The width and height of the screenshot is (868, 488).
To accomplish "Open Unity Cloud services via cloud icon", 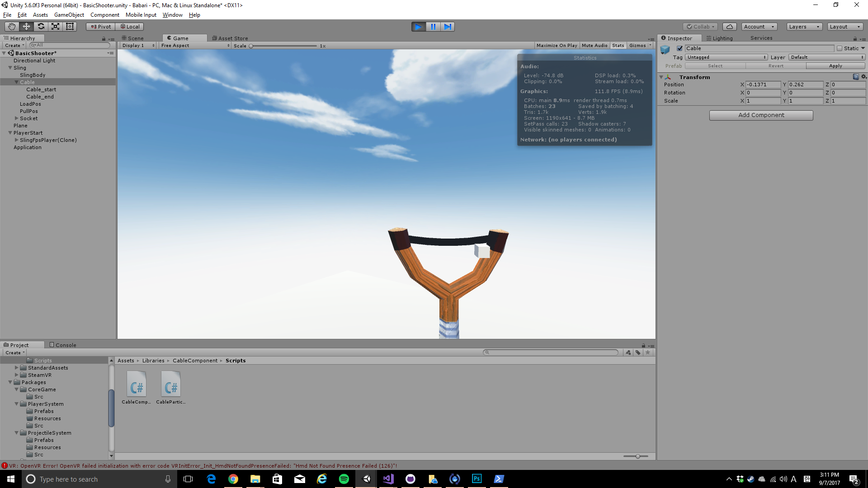I will [x=730, y=26].
